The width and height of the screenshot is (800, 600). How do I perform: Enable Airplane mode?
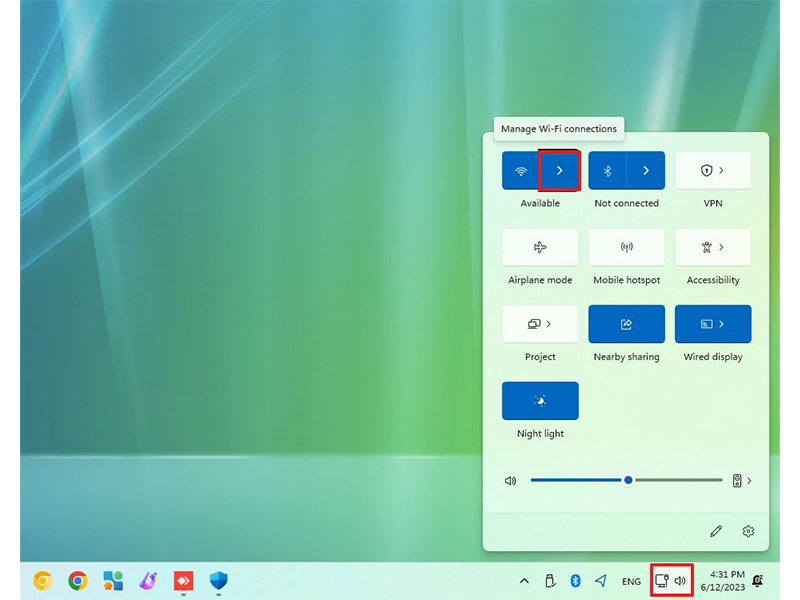[540, 247]
